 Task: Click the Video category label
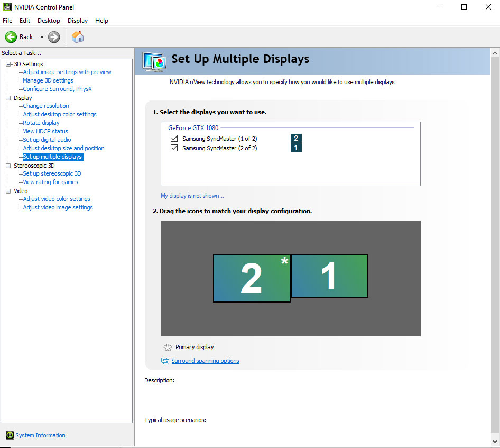[x=21, y=191]
